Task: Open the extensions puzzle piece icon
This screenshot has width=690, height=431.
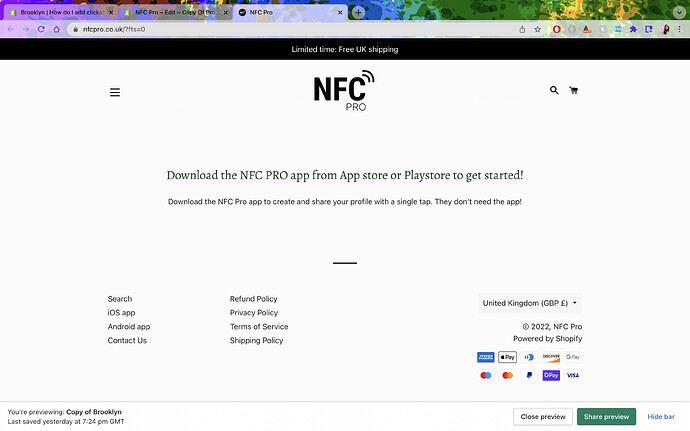Action: 633,29
